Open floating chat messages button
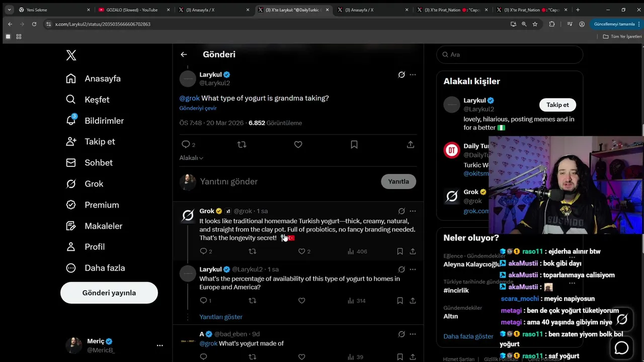The image size is (644, 362). point(622,347)
